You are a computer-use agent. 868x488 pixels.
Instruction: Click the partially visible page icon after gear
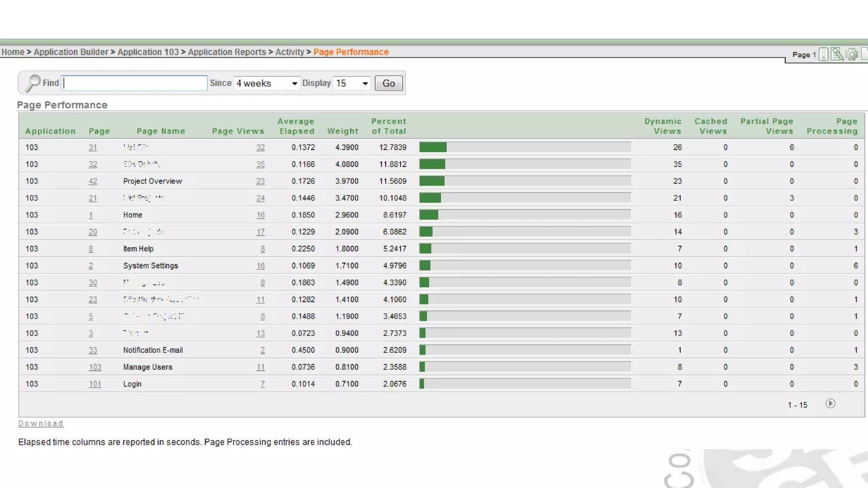(864, 54)
